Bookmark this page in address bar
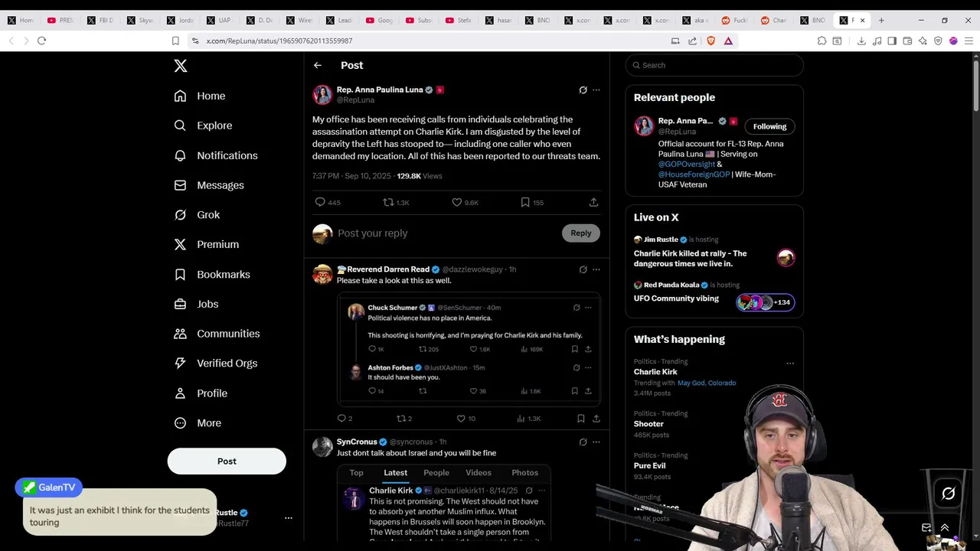Viewport: 980px width, 551px height. tap(175, 41)
